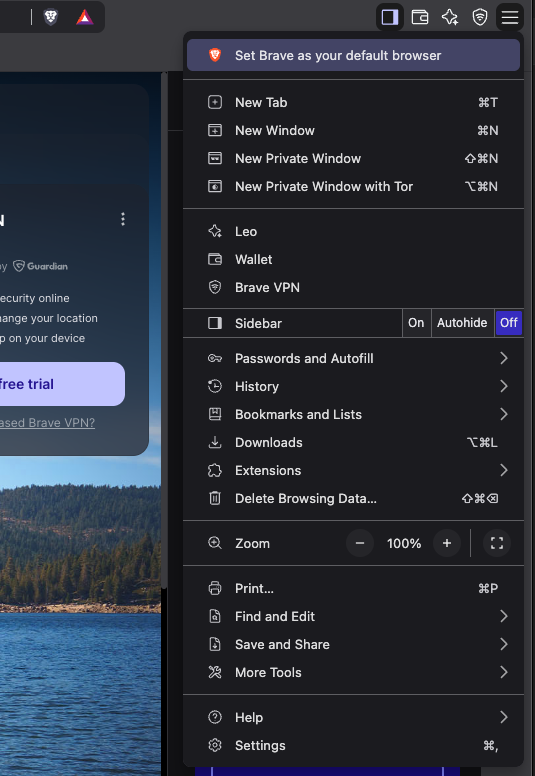
Task: Click the New Window icon
Action: pos(215,130)
